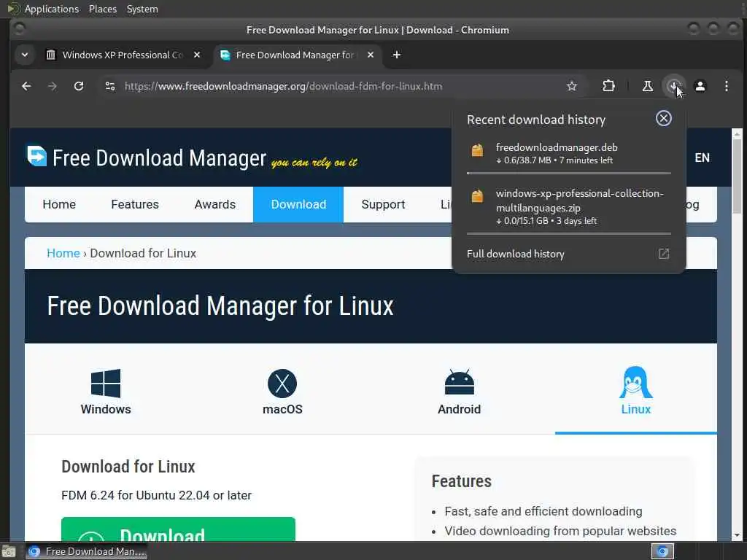747x560 pixels.
Task: Open the Chromium three-dot menu
Action: click(x=726, y=86)
